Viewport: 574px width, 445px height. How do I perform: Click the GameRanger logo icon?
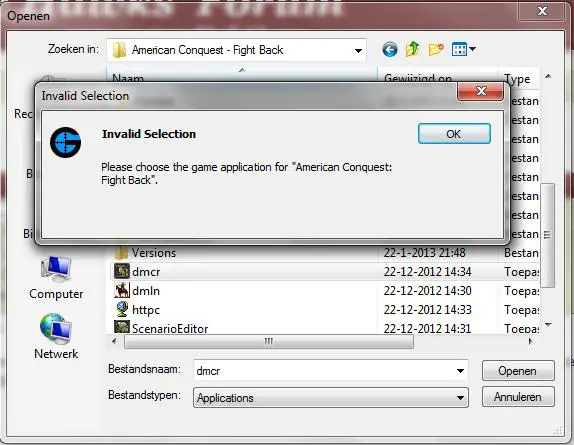coord(66,142)
